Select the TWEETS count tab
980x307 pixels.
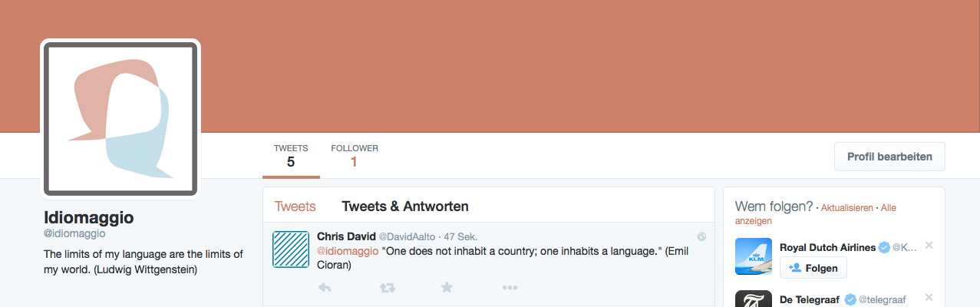pyautogui.click(x=291, y=156)
